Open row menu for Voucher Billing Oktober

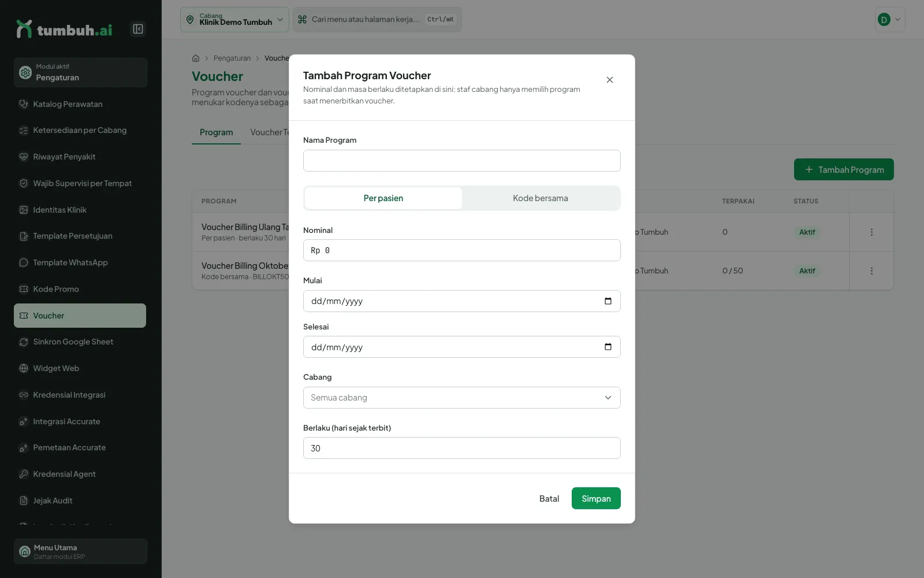tap(871, 271)
